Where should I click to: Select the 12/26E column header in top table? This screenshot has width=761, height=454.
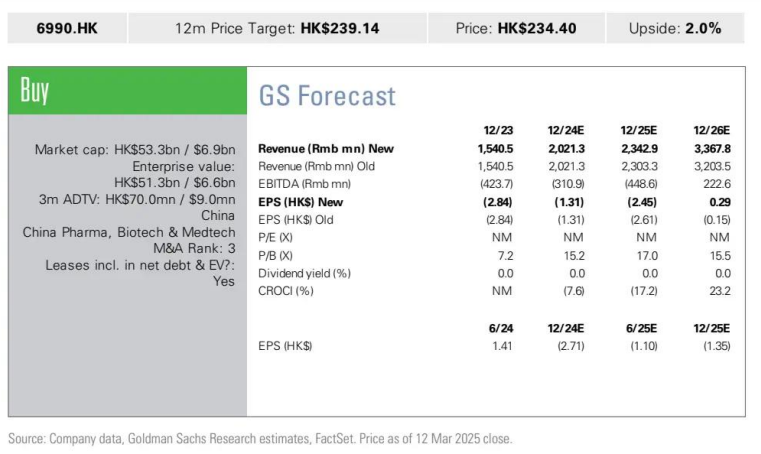tap(711, 130)
